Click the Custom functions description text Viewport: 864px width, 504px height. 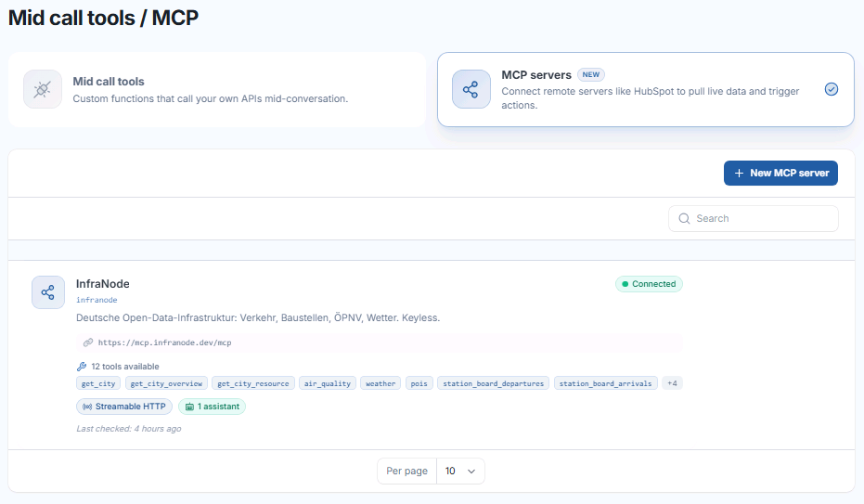(210, 98)
